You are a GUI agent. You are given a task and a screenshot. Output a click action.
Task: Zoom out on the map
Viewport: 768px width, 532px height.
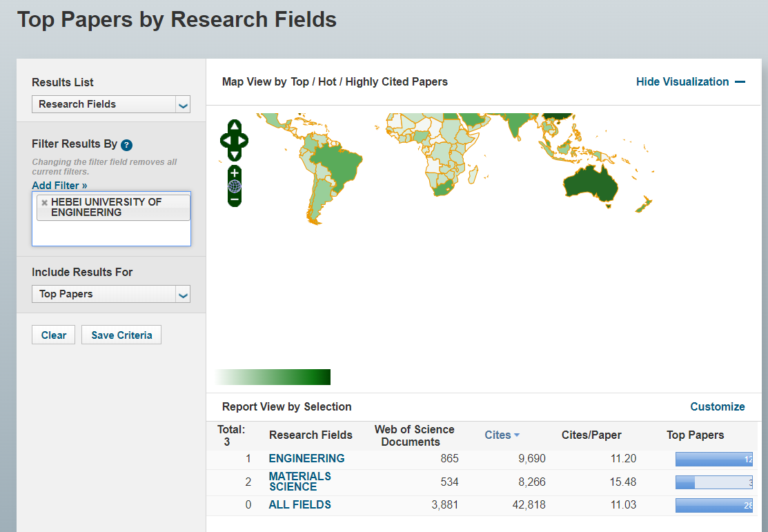pyautogui.click(x=235, y=199)
